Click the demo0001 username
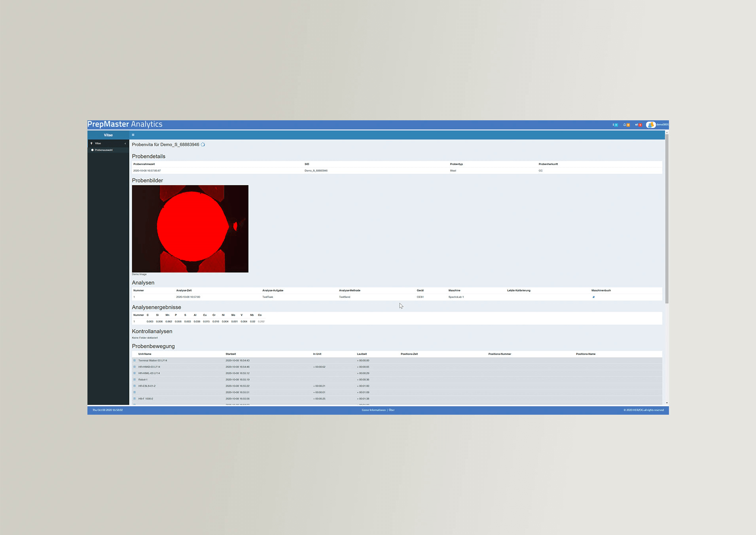The image size is (756, 535). 663,125
